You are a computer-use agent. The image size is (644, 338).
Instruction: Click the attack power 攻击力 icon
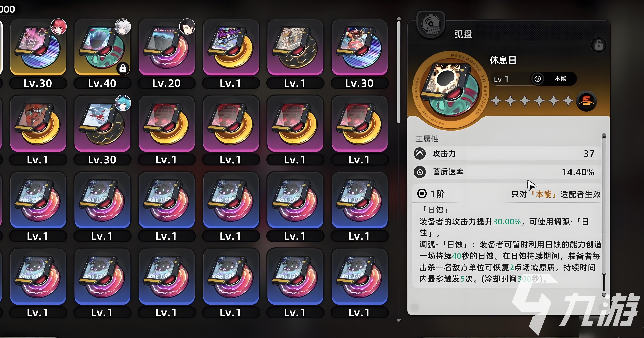point(420,153)
